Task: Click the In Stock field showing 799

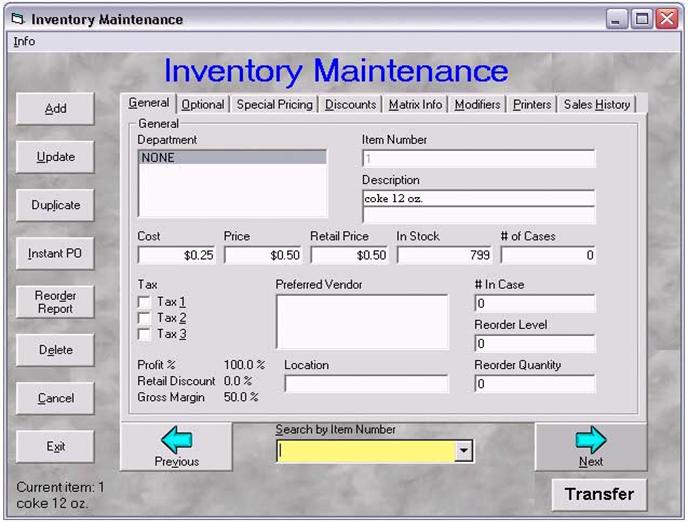Action: point(444,255)
